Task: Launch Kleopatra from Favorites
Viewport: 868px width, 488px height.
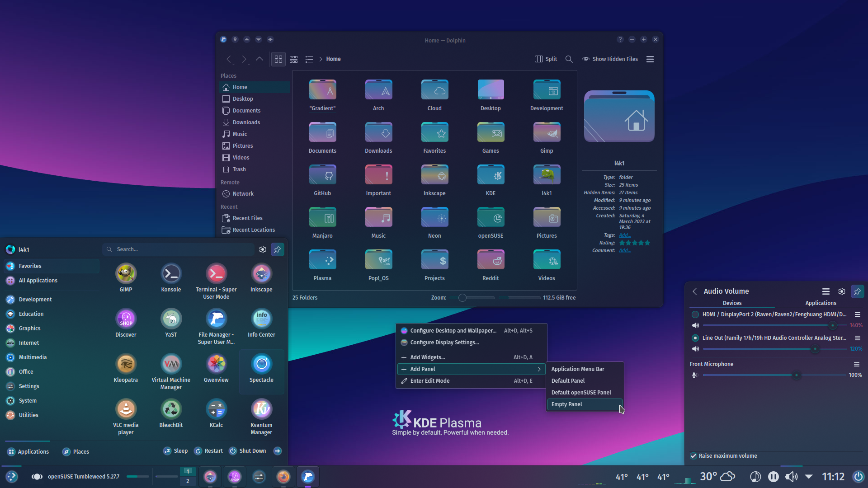Action: click(126, 368)
